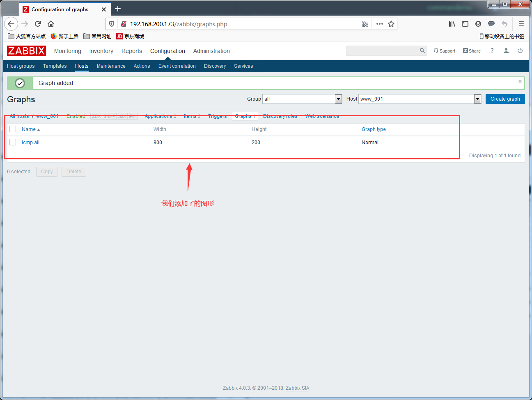Click the ZABBIX logo
Image resolution: width=532 pixels, height=400 pixels.
(x=26, y=51)
